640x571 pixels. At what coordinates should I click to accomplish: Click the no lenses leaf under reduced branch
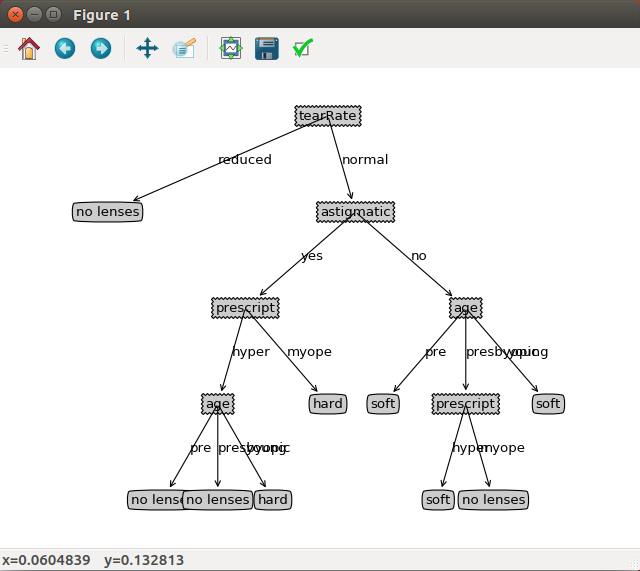[108, 212]
